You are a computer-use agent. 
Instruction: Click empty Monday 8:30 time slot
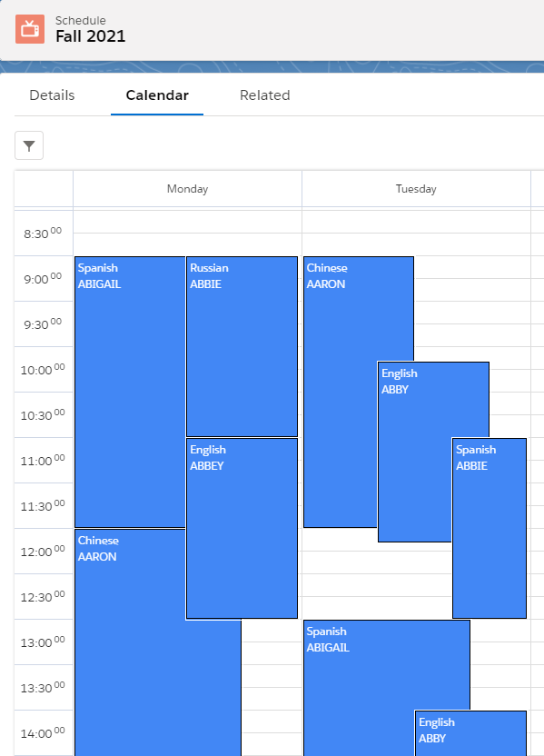[187, 234]
